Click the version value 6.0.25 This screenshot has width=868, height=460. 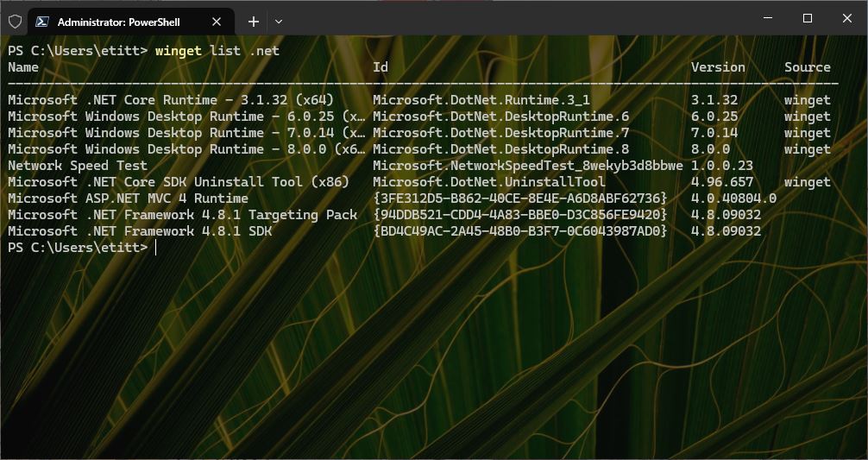click(x=714, y=117)
